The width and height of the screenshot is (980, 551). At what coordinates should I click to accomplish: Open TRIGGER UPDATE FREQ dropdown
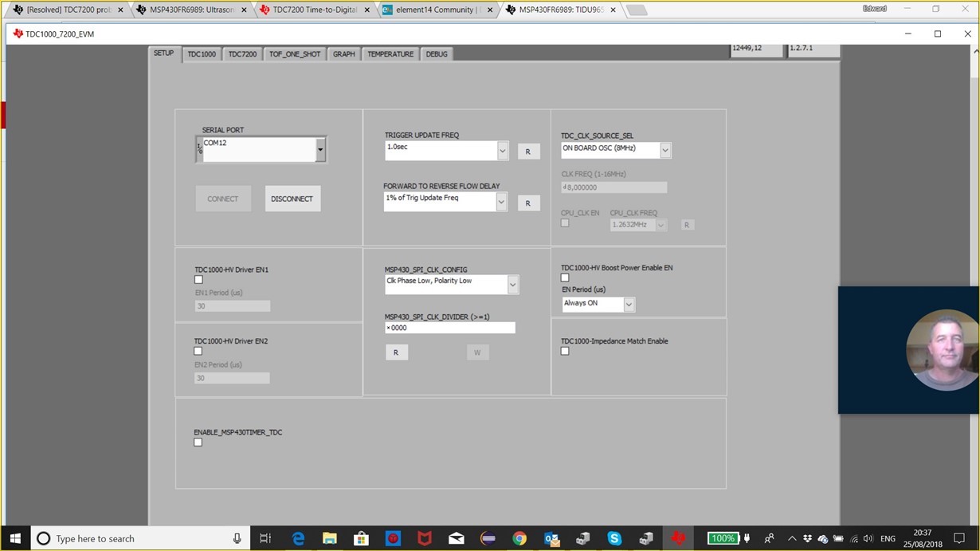click(503, 151)
